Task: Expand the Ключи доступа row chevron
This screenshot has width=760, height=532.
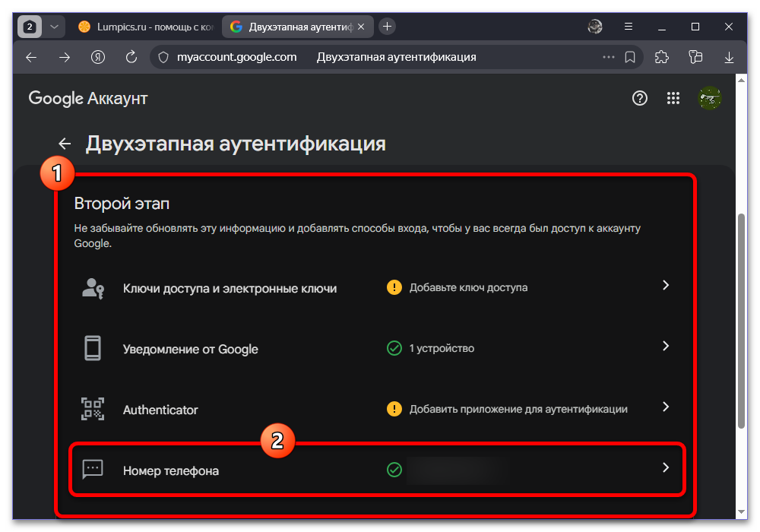Action: [x=666, y=285]
